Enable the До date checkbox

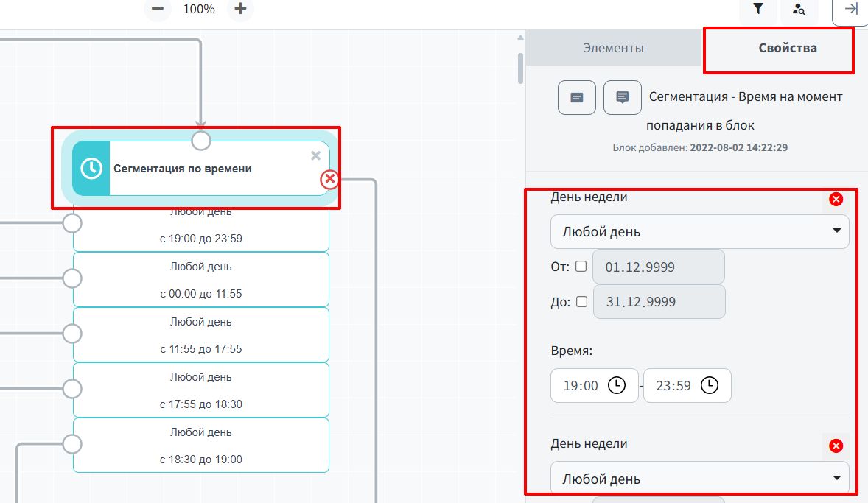coord(581,301)
